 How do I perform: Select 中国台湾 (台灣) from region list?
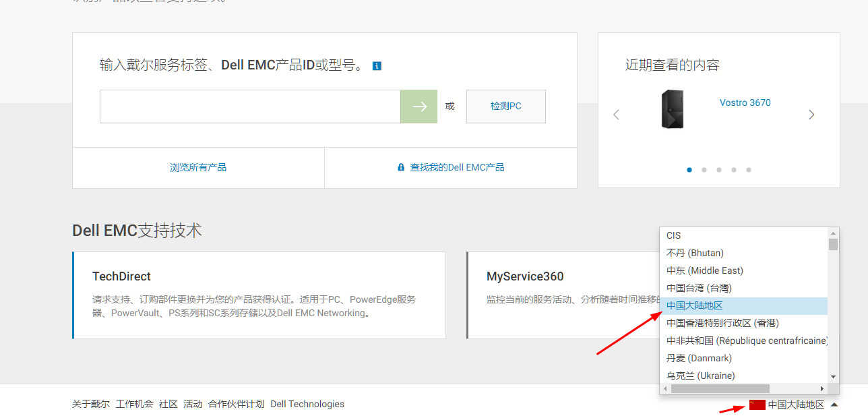coord(743,288)
